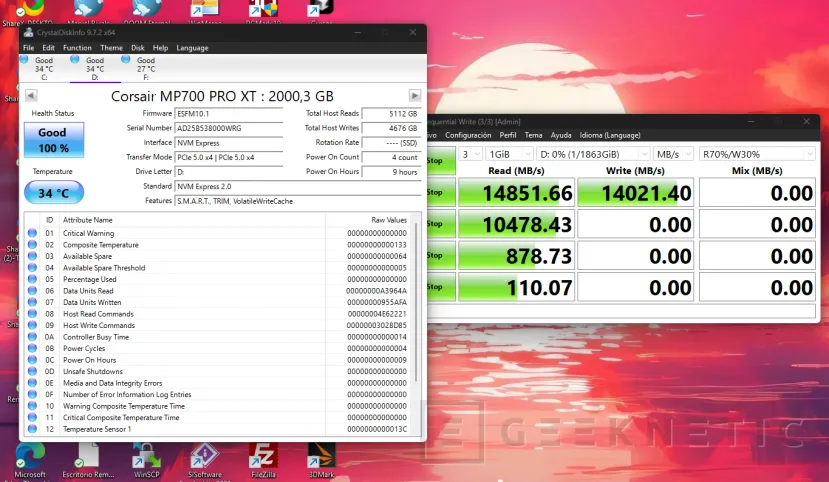Click status circle of Unsafe Shutdowns row
This screenshot has height=482, width=829.
(x=32, y=372)
